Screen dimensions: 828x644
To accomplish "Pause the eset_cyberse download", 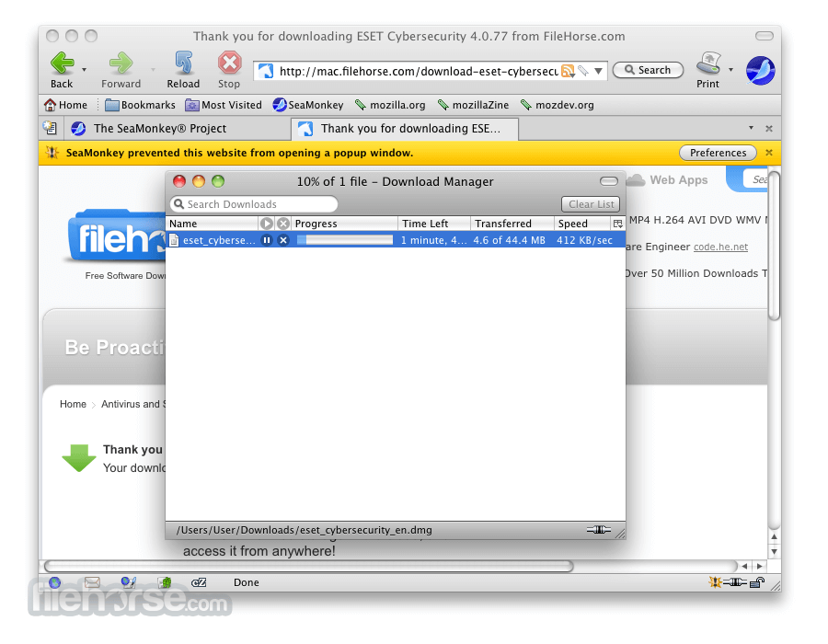I will click(267, 240).
